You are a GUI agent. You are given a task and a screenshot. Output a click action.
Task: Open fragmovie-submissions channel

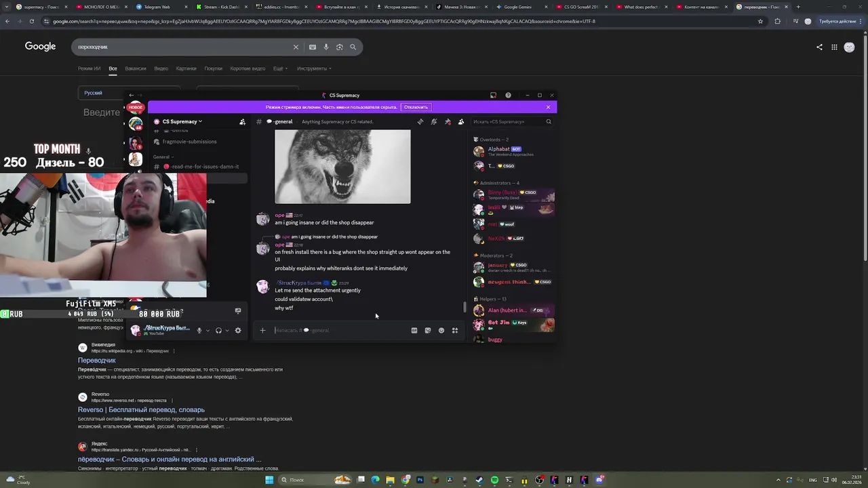coord(189,142)
